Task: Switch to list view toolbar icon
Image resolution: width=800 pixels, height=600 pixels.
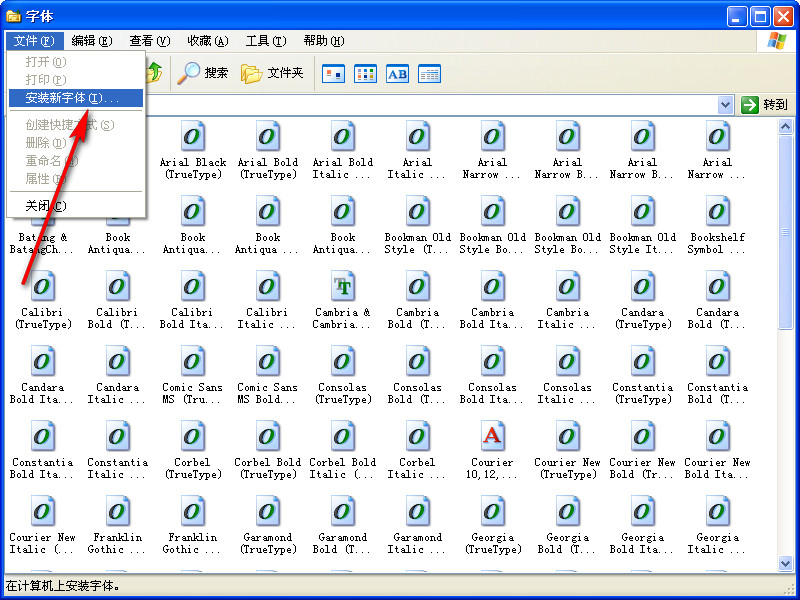Action: (365, 73)
